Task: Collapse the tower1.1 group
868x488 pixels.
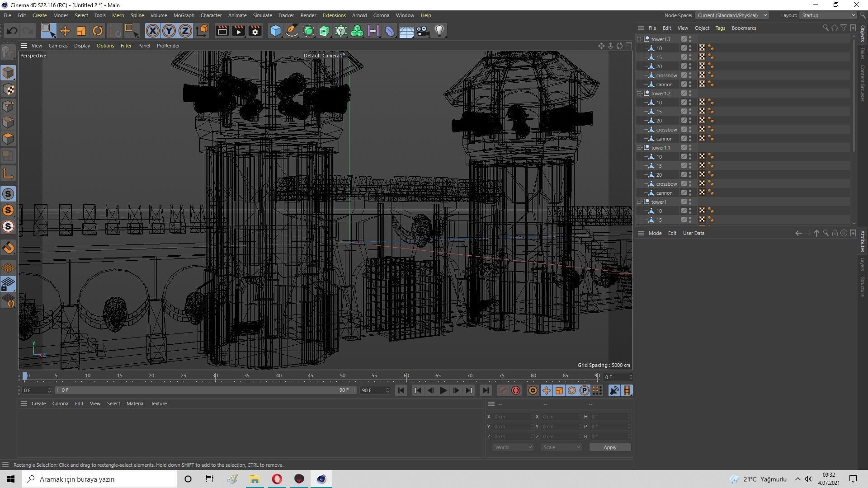Action: click(639, 148)
